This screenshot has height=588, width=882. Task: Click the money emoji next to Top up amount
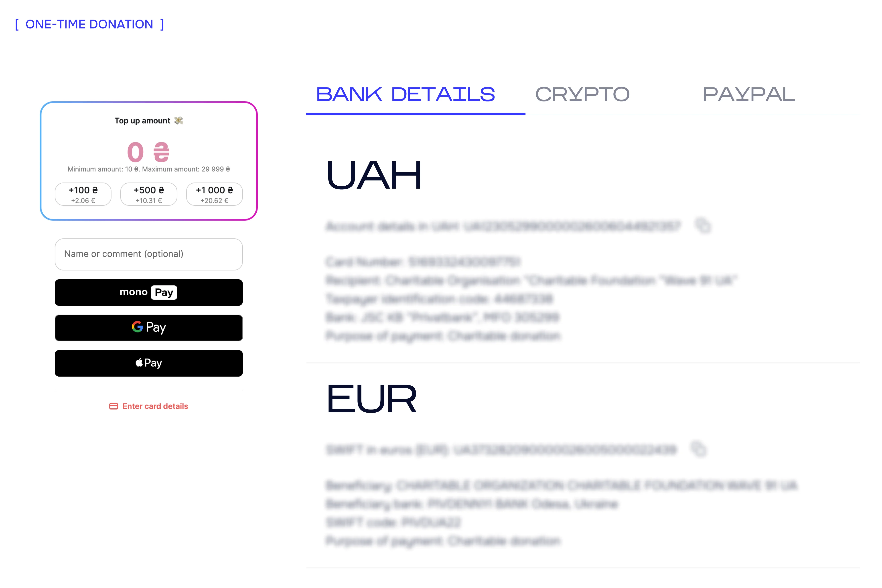pos(179,120)
